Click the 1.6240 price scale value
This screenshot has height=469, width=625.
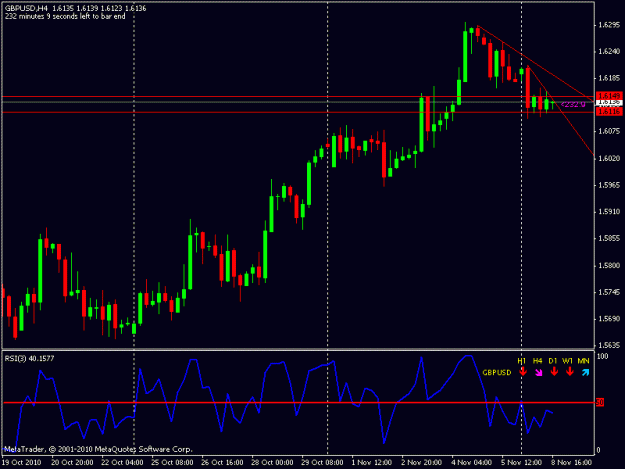pos(609,51)
